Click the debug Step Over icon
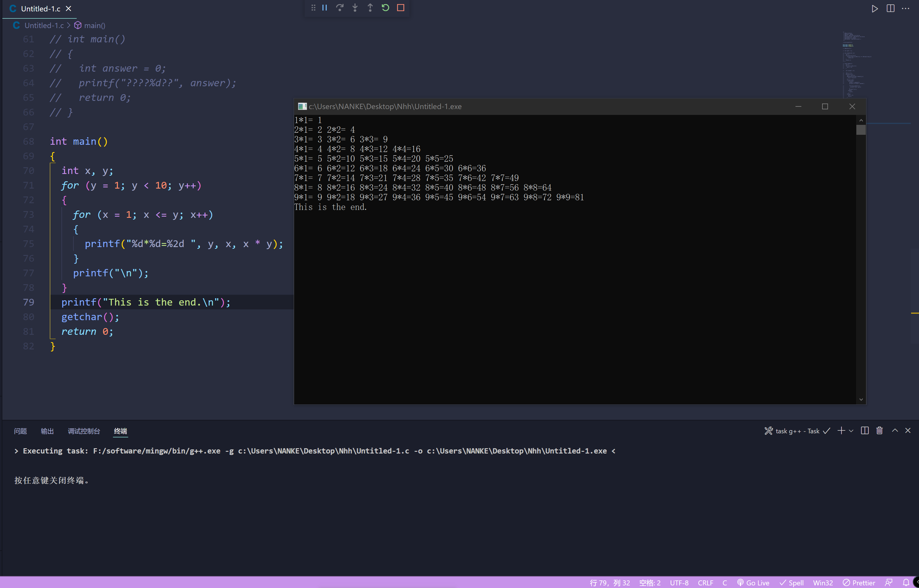The image size is (919, 588). coord(340,8)
